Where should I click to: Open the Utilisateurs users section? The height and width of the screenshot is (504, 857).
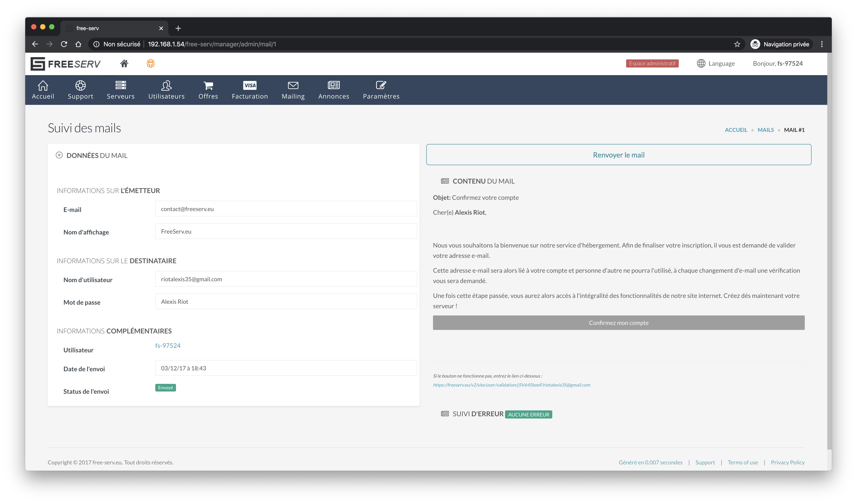[x=166, y=90]
